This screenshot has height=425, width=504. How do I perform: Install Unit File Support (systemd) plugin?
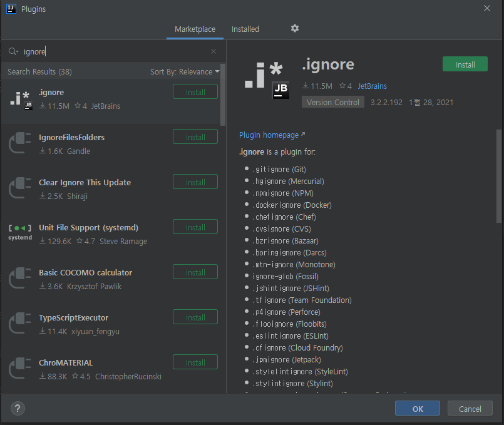[x=195, y=227]
